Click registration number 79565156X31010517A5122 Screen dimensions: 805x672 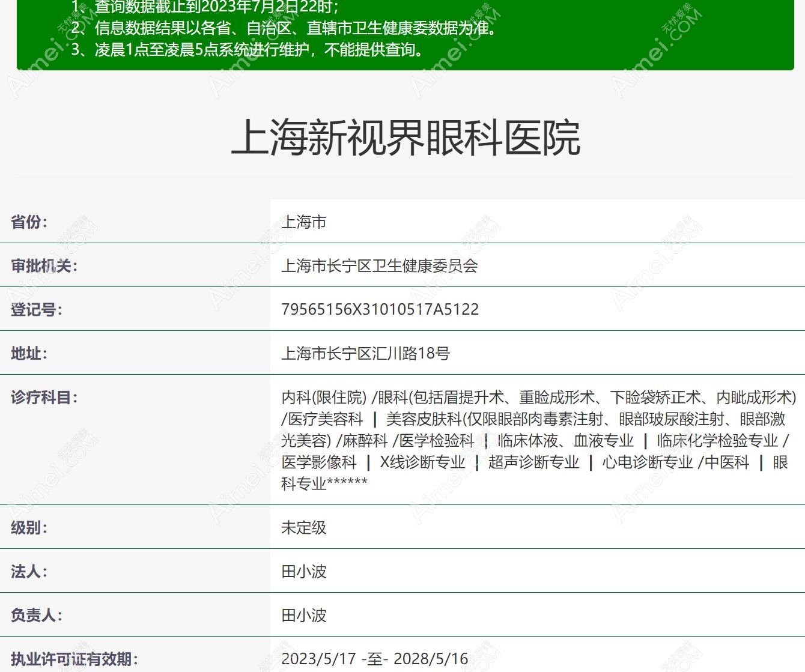click(x=380, y=309)
